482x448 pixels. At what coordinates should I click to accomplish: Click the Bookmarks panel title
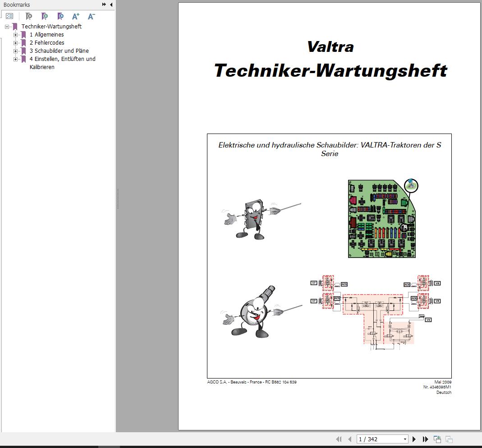[x=17, y=5]
